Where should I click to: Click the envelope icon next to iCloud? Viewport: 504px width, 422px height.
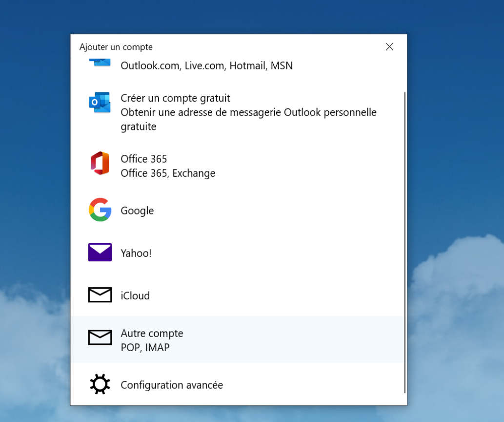click(x=100, y=295)
